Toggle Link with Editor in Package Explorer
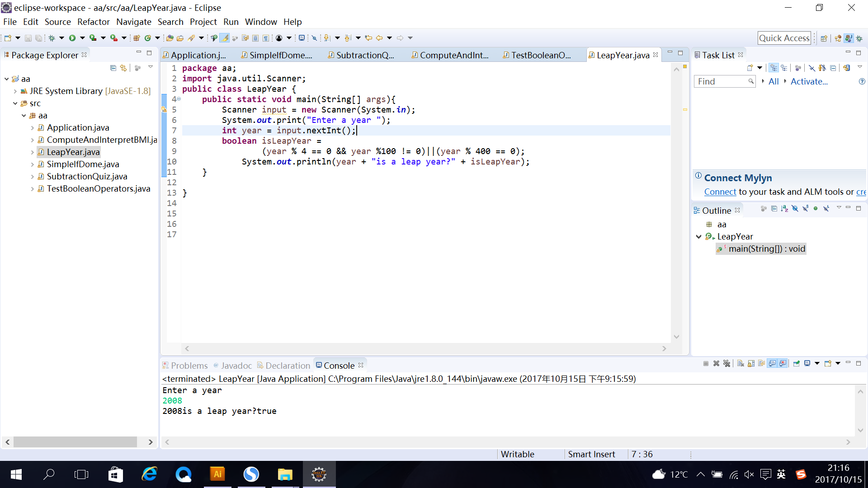Image resolution: width=868 pixels, height=488 pixels. 123,68
